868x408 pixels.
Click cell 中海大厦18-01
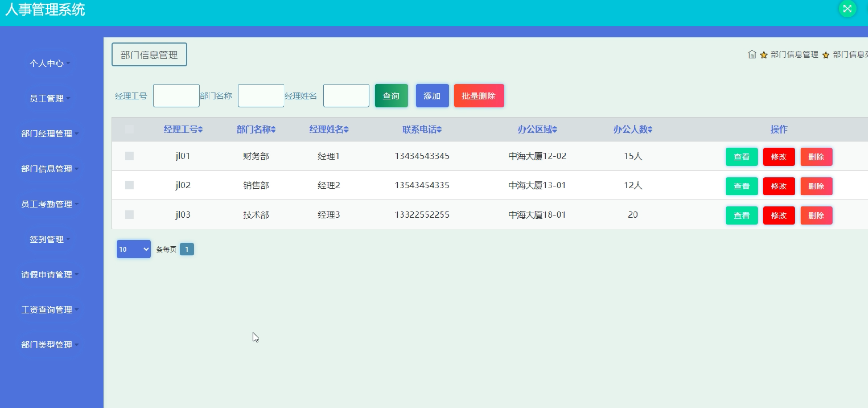[x=537, y=214]
